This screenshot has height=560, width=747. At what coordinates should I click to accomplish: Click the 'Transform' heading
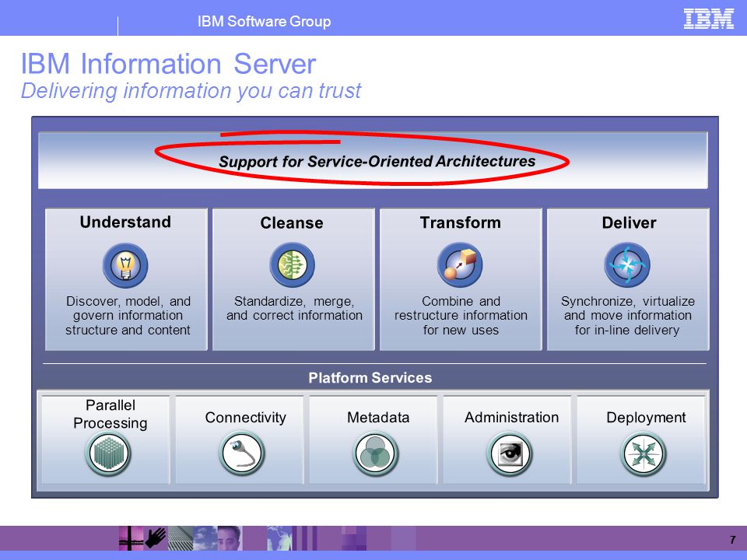[x=460, y=222]
